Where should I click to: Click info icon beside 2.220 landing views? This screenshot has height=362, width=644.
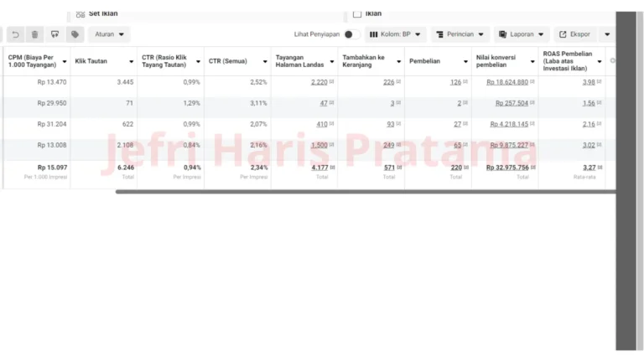tap(332, 82)
